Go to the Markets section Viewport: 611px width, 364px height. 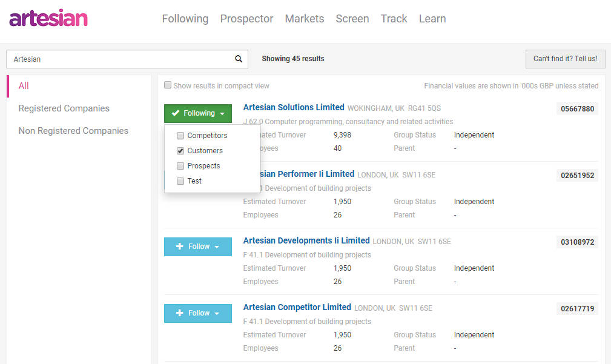coord(304,19)
